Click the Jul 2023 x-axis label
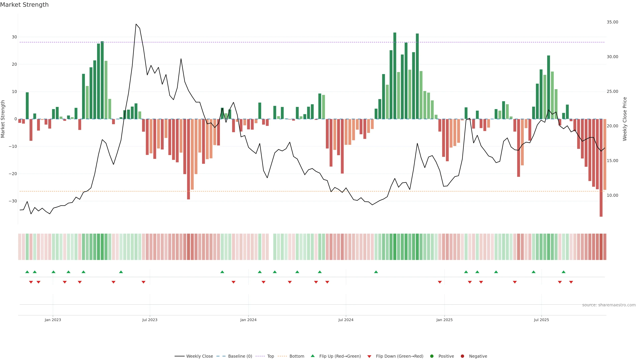644x362 pixels. coord(150,320)
